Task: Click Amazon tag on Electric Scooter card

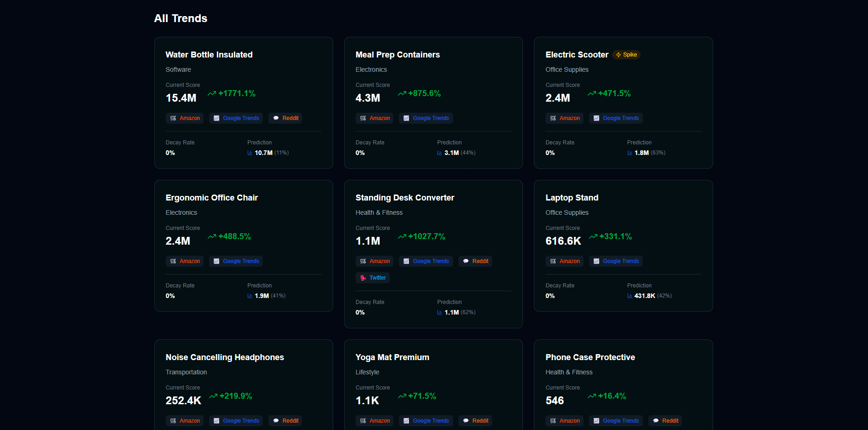Action: [564, 118]
